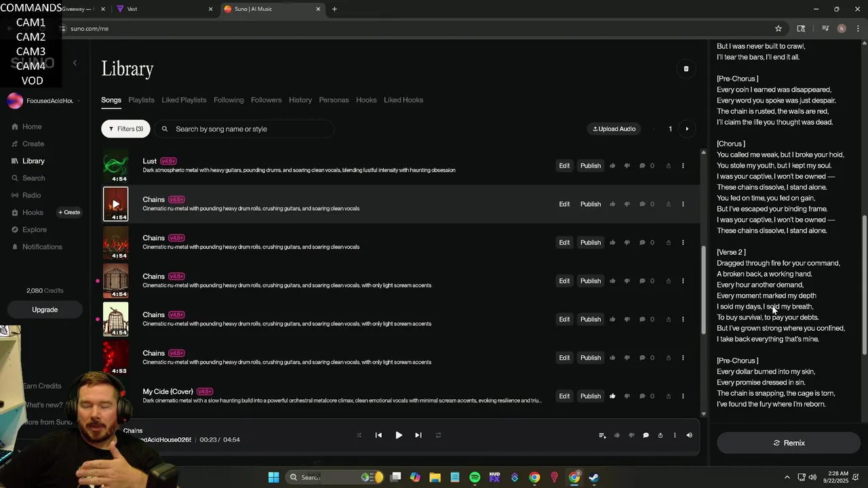868x488 pixels.
Task: Open Steam from the Windows taskbar
Action: [x=593, y=477]
